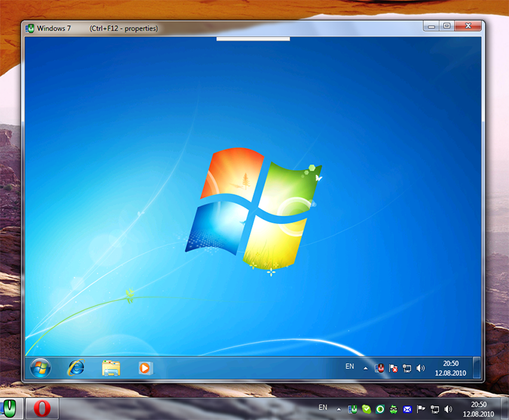
Task: Click the speaker volume icon in remote tray
Action: coord(421,367)
